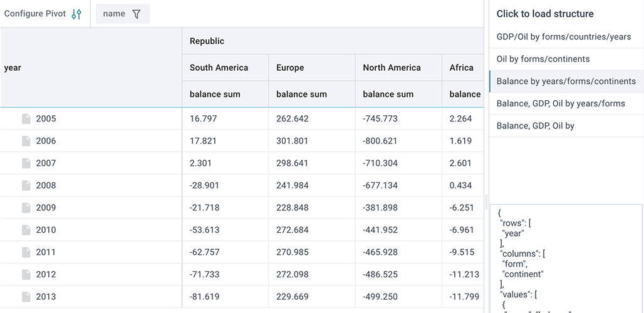Click the file icon in the 2008 row
This screenshot has height=313, width=644.
(x=26, y=185)
